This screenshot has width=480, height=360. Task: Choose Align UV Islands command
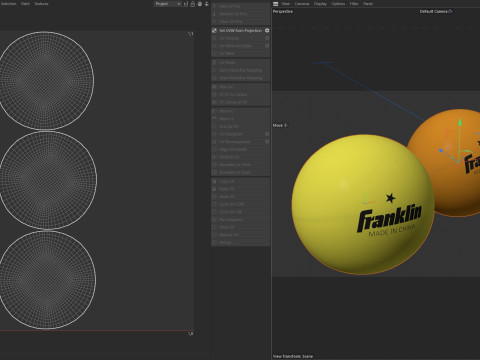[241, 149]
